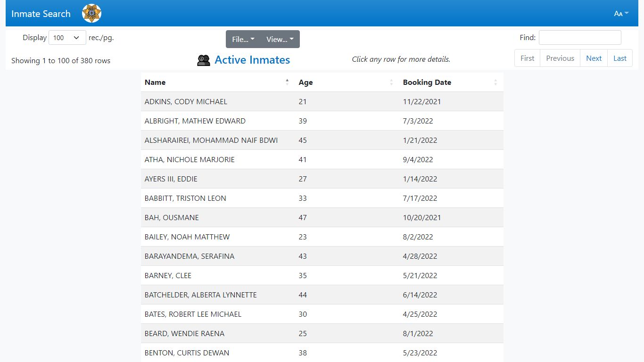Click age 25 in BEARD row
644x362 pixels.
[x=303, y=333]
